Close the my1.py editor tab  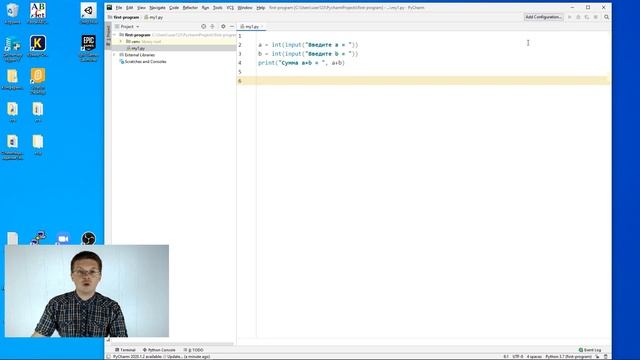pos(262,27)
